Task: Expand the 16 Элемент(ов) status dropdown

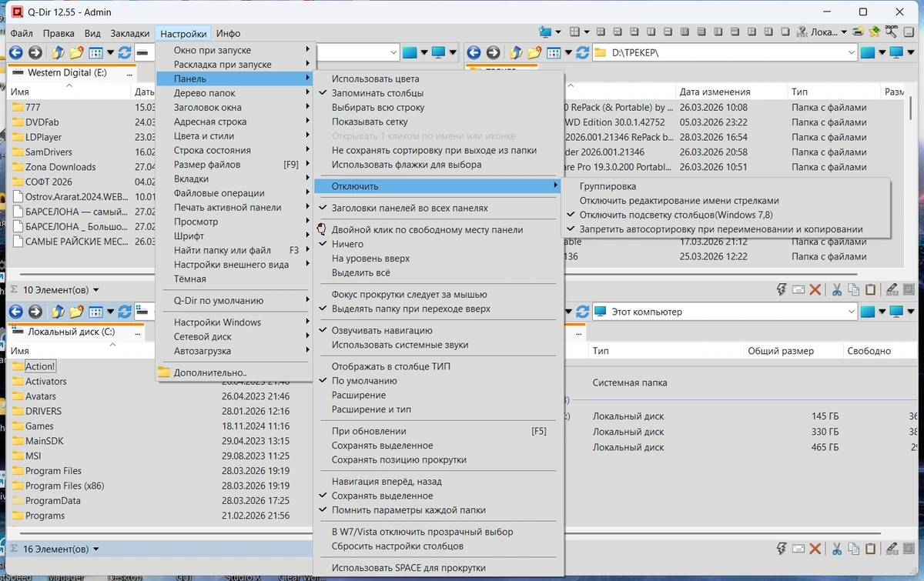Action: [x=95, y=549]
